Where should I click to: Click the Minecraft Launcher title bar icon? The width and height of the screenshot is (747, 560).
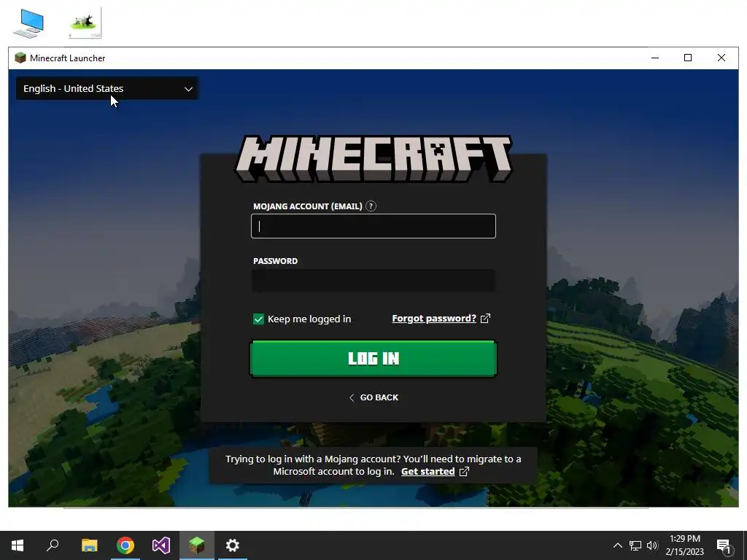20,58
